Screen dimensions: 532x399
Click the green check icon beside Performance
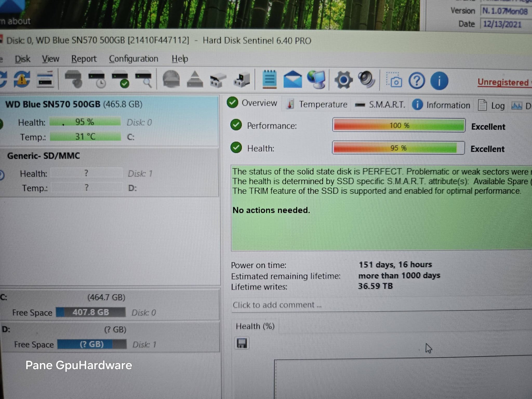[236, 124]
